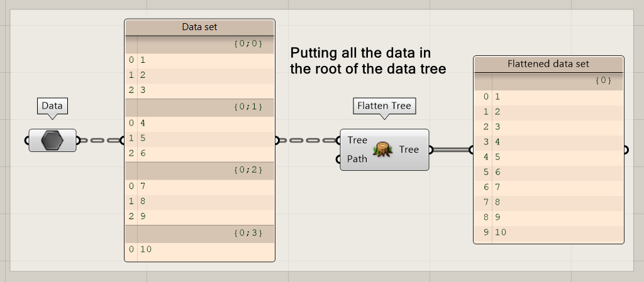This screenshot has width=644, height=282.
Task: Select the Data label tag
Action: click(x=52, y=106)
